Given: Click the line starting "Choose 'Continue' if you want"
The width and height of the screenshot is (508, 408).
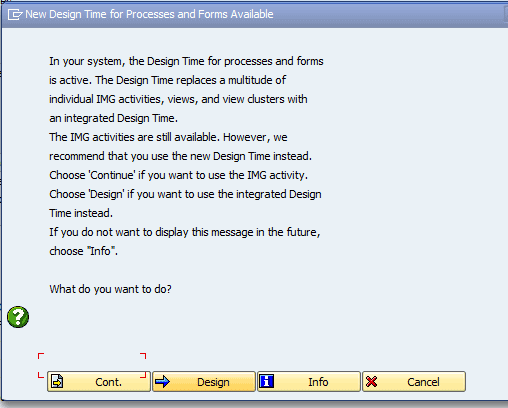Looking at the screenshot, I should 179,175.
